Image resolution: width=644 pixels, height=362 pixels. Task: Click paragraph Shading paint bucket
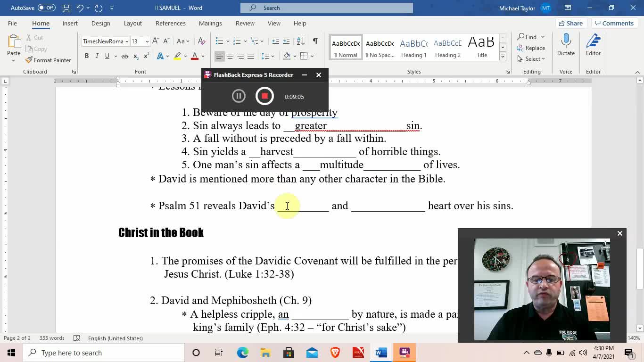coord(287,56)
